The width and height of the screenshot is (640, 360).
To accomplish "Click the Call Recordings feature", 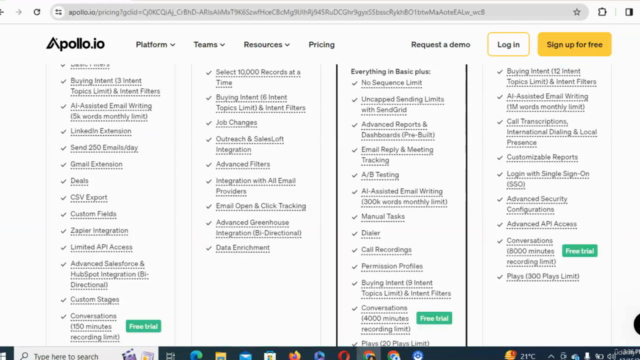I will coord(386,250).
